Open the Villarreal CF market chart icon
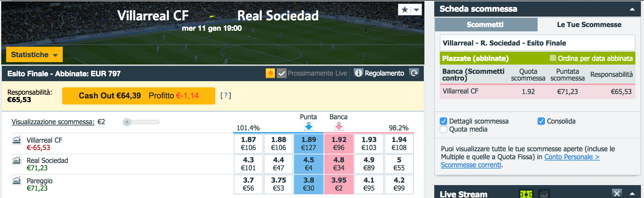 click(x=17, y=140)
